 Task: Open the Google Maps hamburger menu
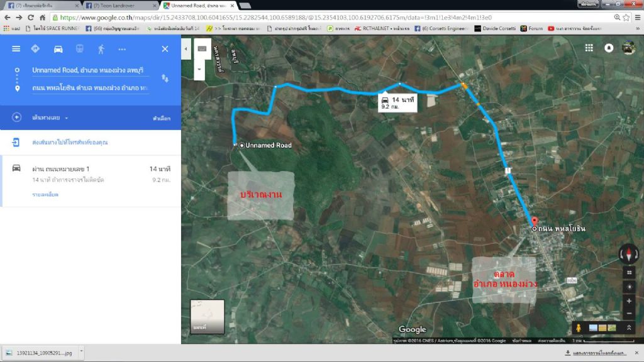[16, 49]
